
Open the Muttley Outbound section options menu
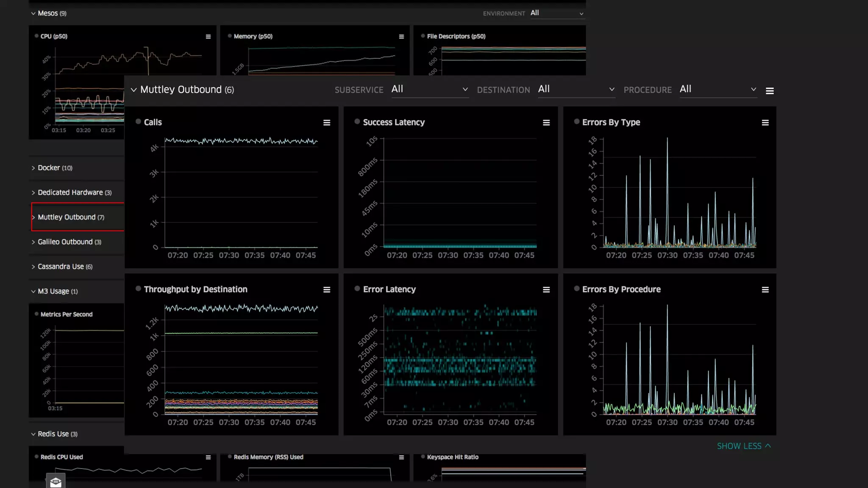tap(770, 91)
